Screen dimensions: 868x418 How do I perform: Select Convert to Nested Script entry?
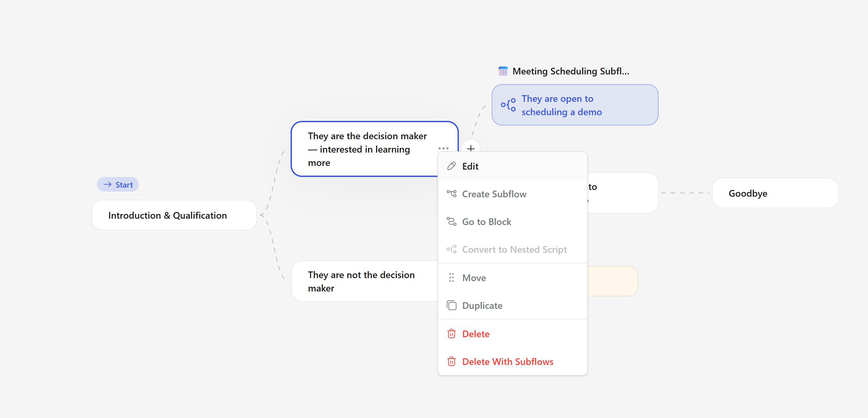pos(512,249)
